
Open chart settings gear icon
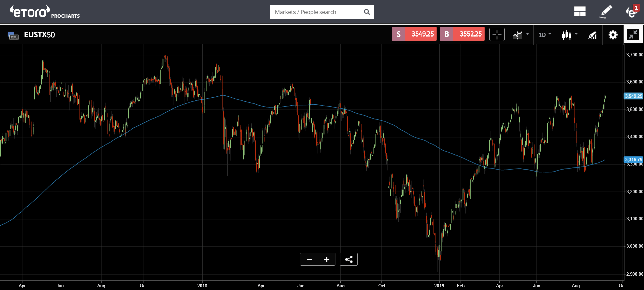(613, 34)
